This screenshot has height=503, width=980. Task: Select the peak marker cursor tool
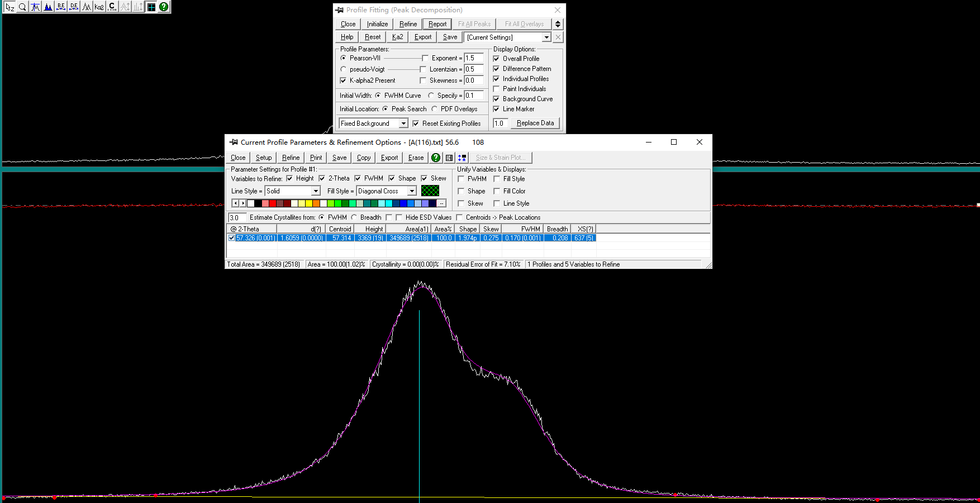(35, 7)
